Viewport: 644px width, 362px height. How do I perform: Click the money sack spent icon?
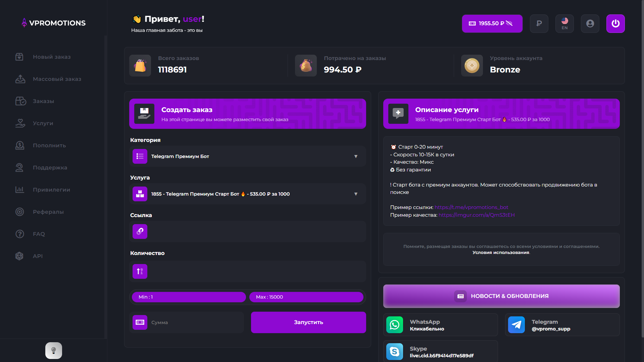pos(306,65)
